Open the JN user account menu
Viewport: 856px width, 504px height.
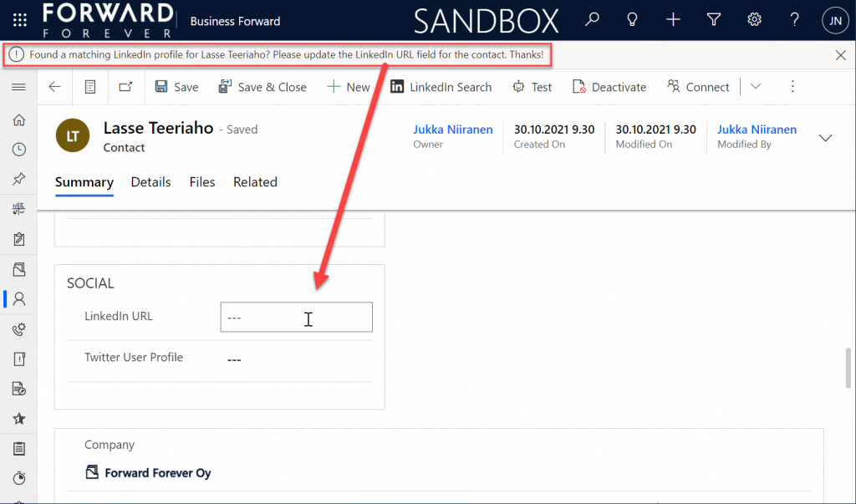(x=835, y=21)
